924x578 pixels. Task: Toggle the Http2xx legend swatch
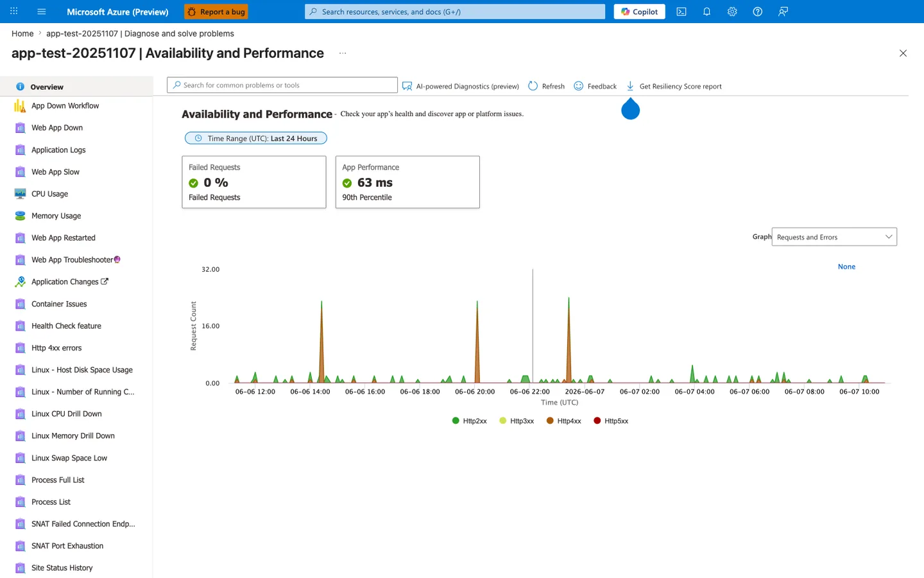(x=456, y=421)
